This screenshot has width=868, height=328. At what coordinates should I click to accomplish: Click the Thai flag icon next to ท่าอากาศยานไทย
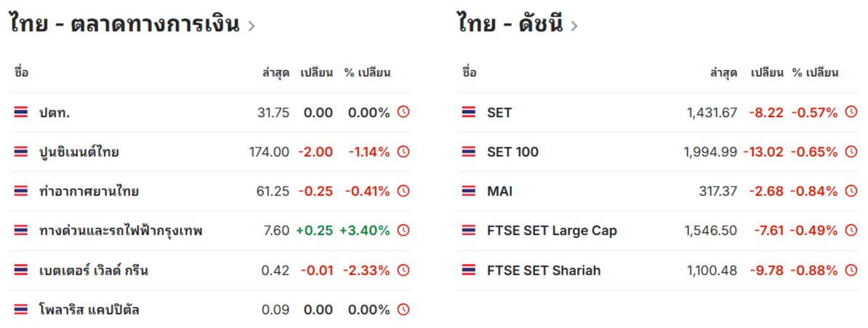click(x=21, y=191)
